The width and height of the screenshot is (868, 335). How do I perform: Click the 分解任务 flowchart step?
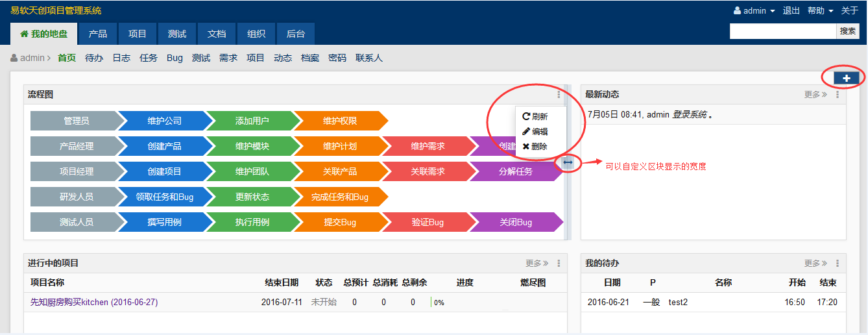click(x=516, y=171)
